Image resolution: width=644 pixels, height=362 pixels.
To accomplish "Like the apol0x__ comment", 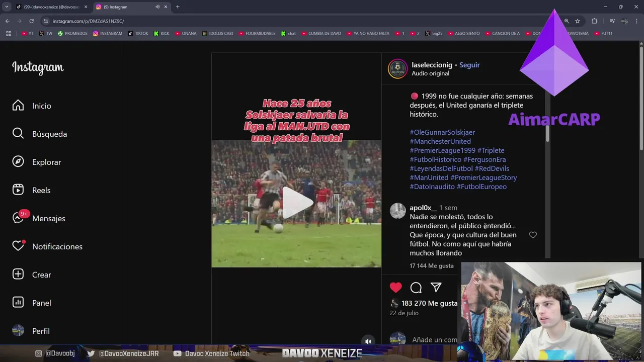I will (x=533, y=235).
